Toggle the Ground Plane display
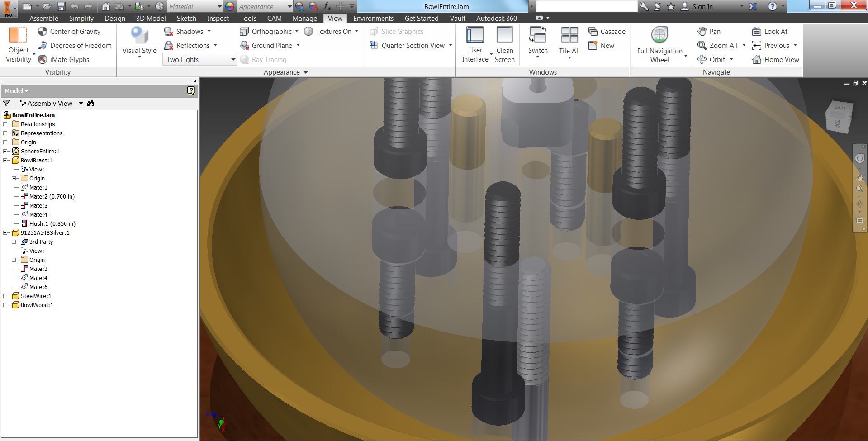The image size is (868, 441). tap(266, 45)
